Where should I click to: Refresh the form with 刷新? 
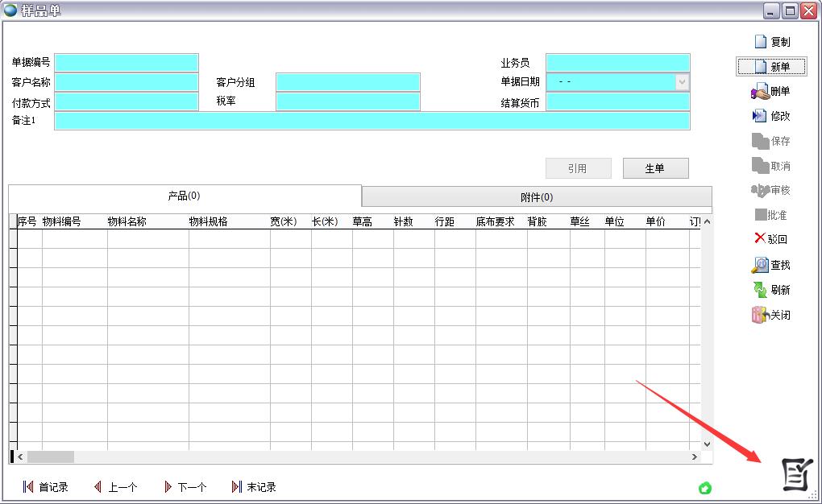pos(760,290)
